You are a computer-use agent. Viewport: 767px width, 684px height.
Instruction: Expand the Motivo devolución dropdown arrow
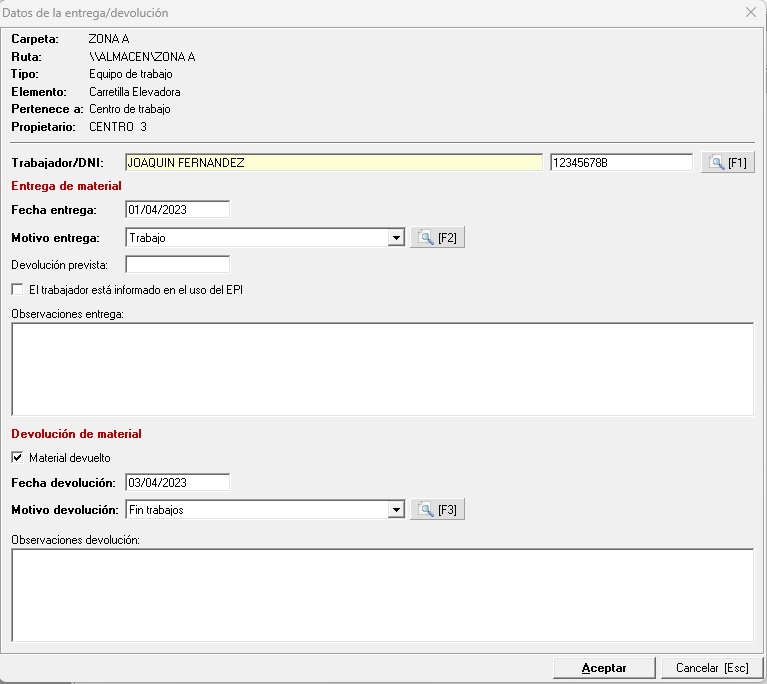pyautogui.click(x=397, y=510)
